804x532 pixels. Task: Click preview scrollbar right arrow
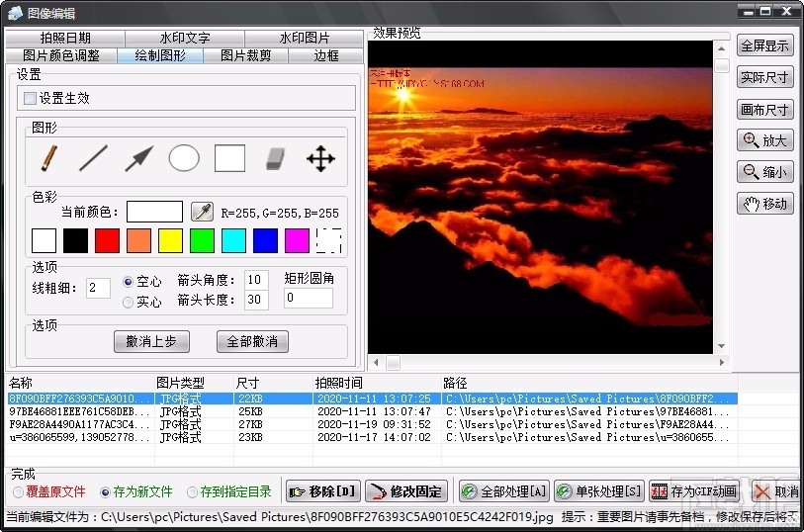722,362
